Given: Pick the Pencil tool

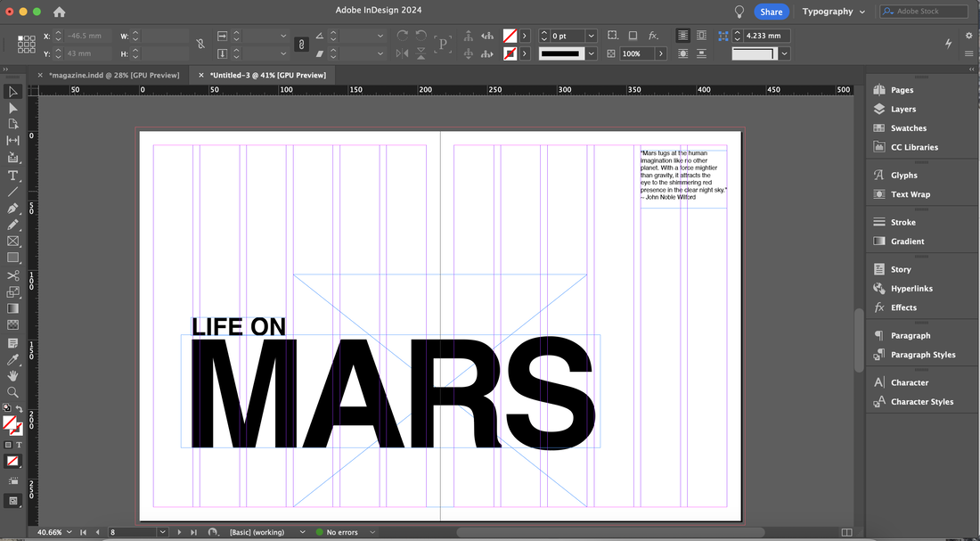Looking at the screenshot, I should point(12,225).
